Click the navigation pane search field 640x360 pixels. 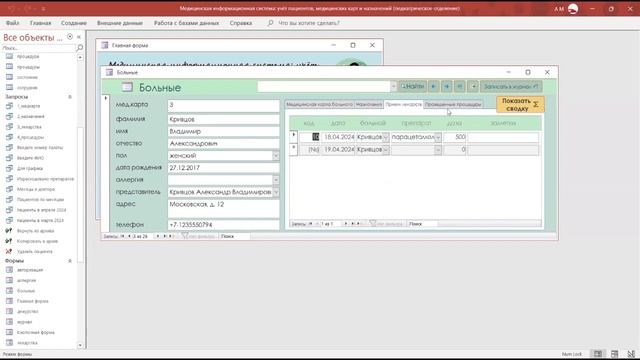coord(38,48)
